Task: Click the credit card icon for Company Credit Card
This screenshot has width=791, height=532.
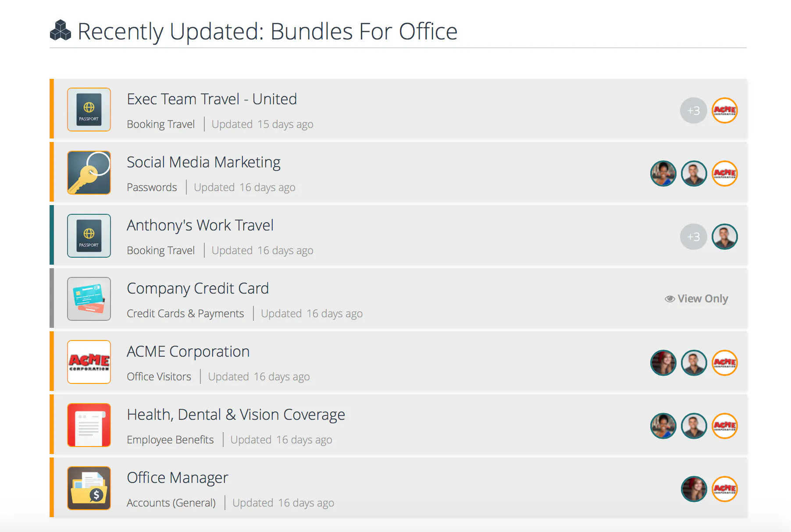Action: pyautogui.click(x=89, y=299)
